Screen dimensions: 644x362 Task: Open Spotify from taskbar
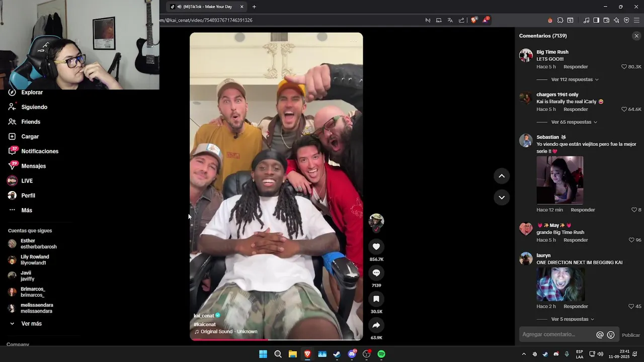click(x=381, y=354)
